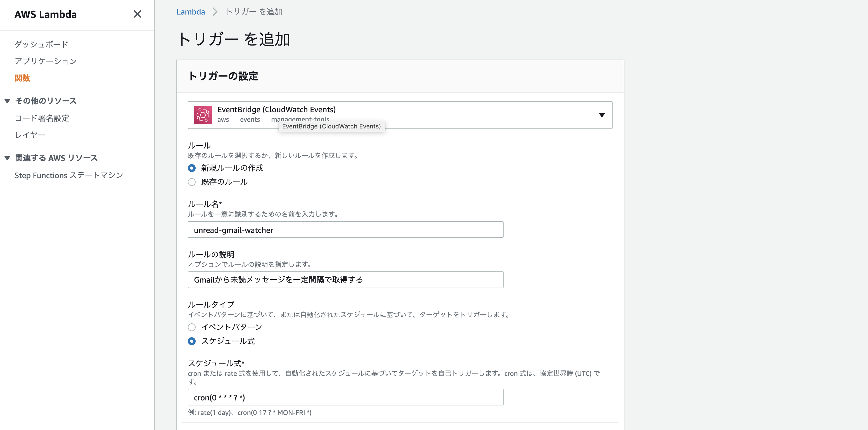Click the スケジュール式 cron input field
Viewport: 868px width, 430px height.
point(345,397)
